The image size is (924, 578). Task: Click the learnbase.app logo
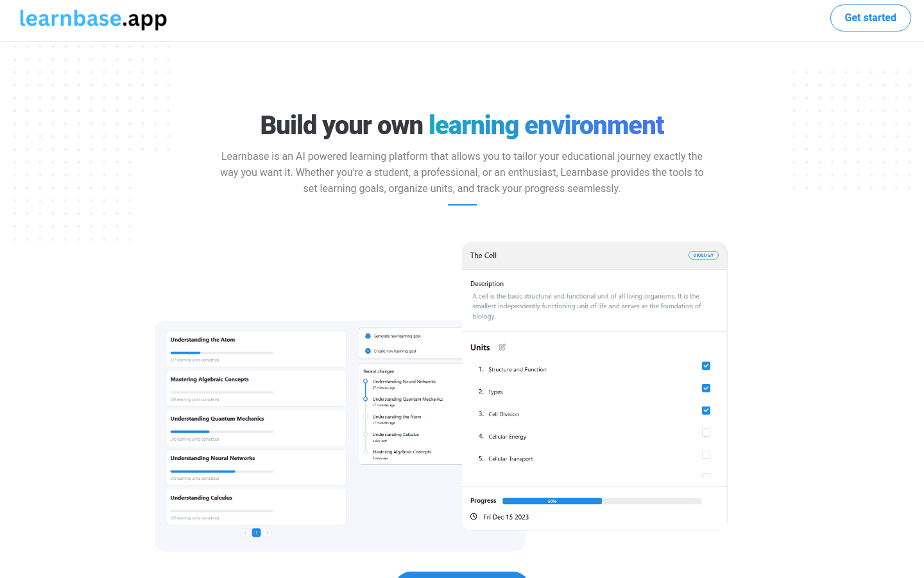click(93, 19)
